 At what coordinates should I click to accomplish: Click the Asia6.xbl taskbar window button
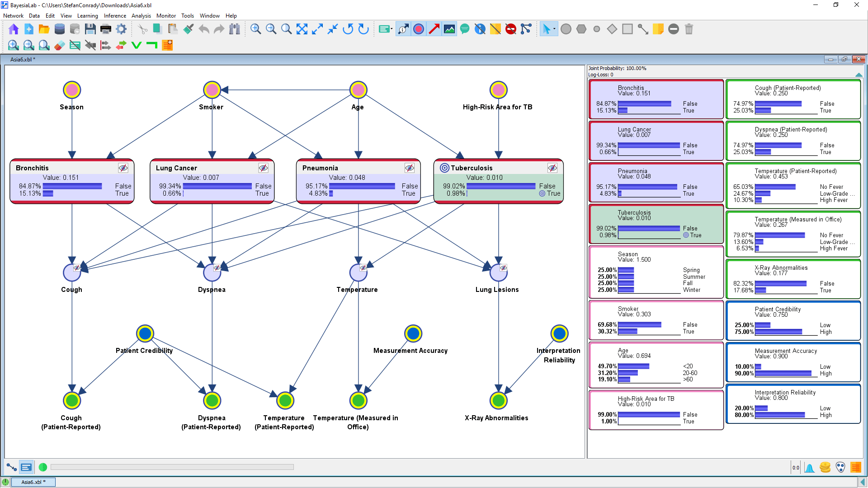[x=33, y=482]
